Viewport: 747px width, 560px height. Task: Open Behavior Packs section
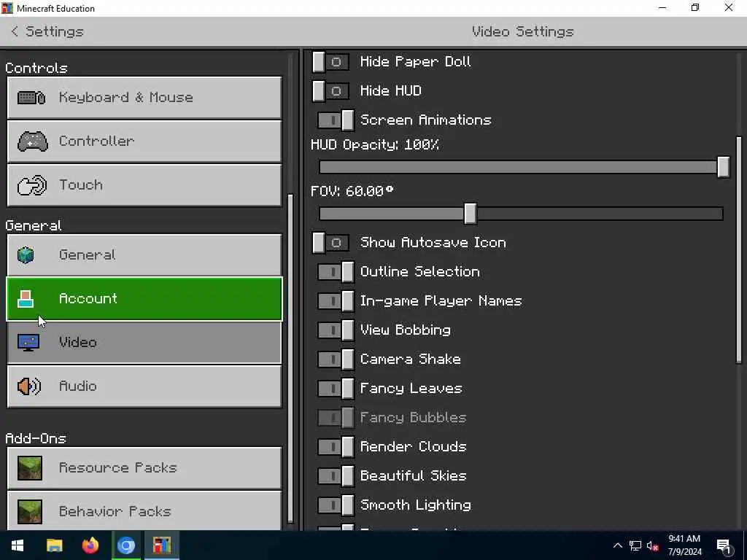click(144, 510)
